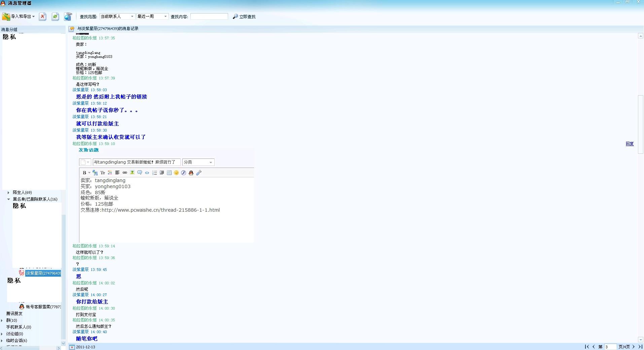Select the 帐号客服雪柔 contact
The image size is (644, 350).
click(43, 307)
